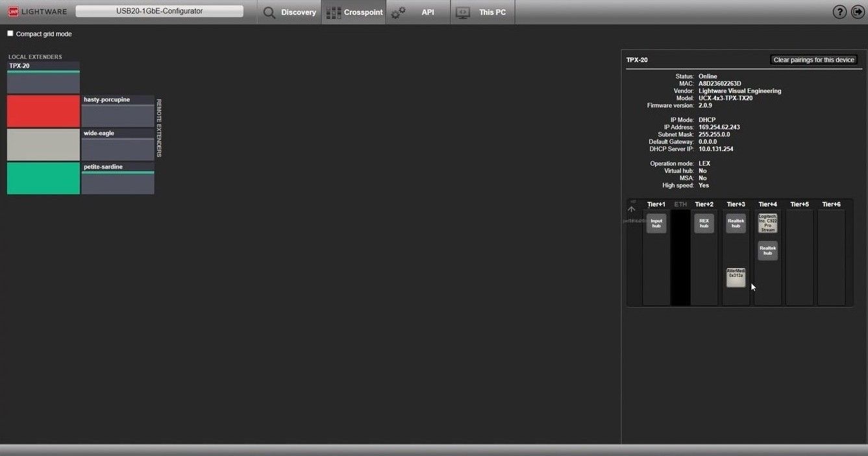Open help via the question mark icon
Screen dimensions: 868x456
point(839,12)
